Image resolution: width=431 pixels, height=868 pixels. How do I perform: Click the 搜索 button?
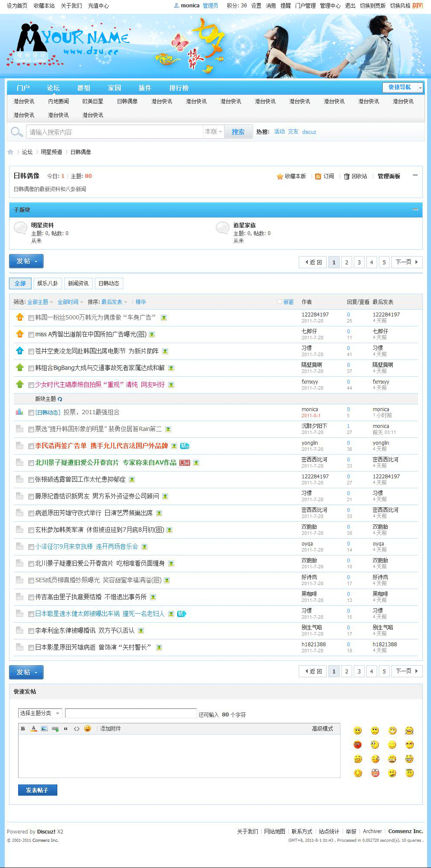point(238,132)
